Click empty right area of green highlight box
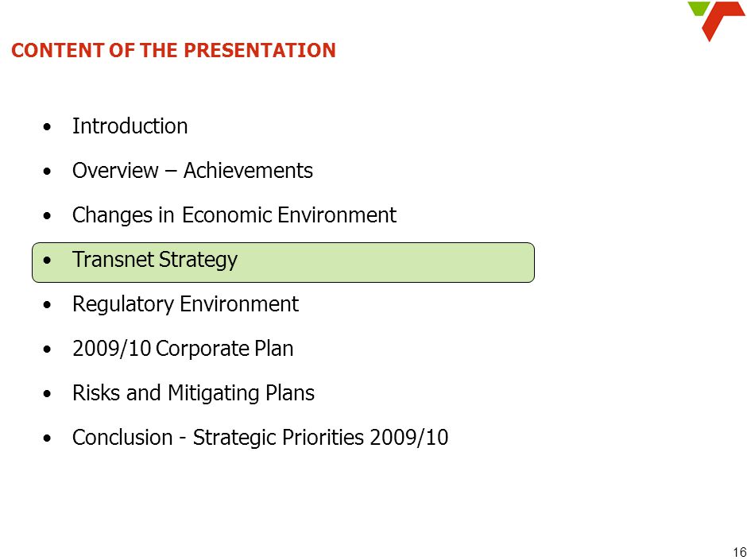 tap(386, 262)
